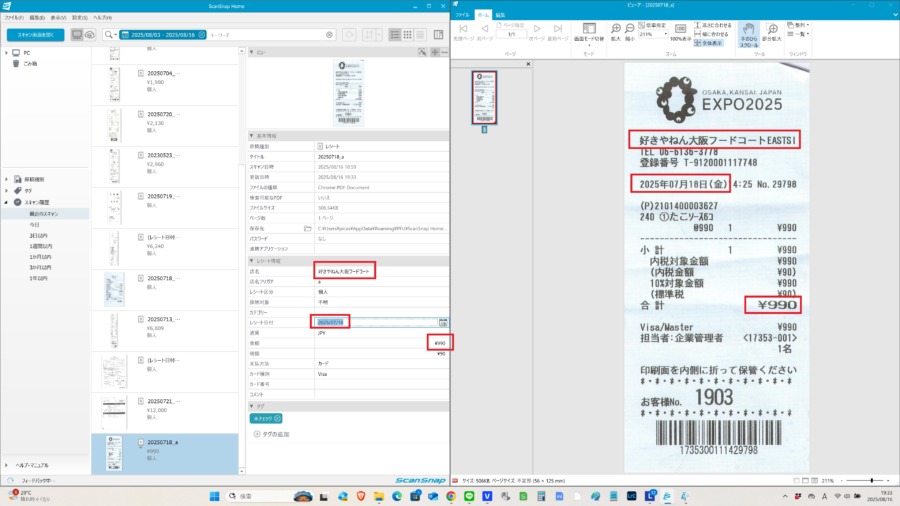The height and width of the screenshot is (506, 900).
Task: Show whole page with 全体表示
Action: [x=708, y=43]
